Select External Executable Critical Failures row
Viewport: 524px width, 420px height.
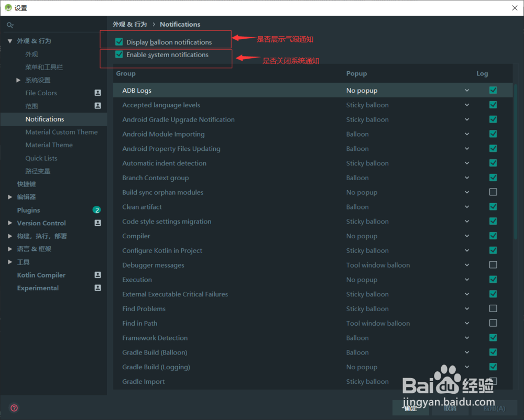[313, 294]
